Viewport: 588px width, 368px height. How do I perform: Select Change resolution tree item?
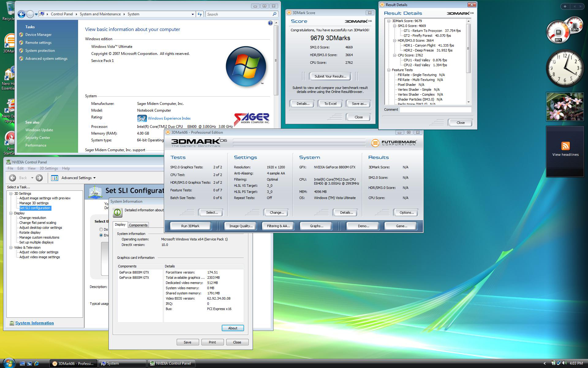pos(33,218)
